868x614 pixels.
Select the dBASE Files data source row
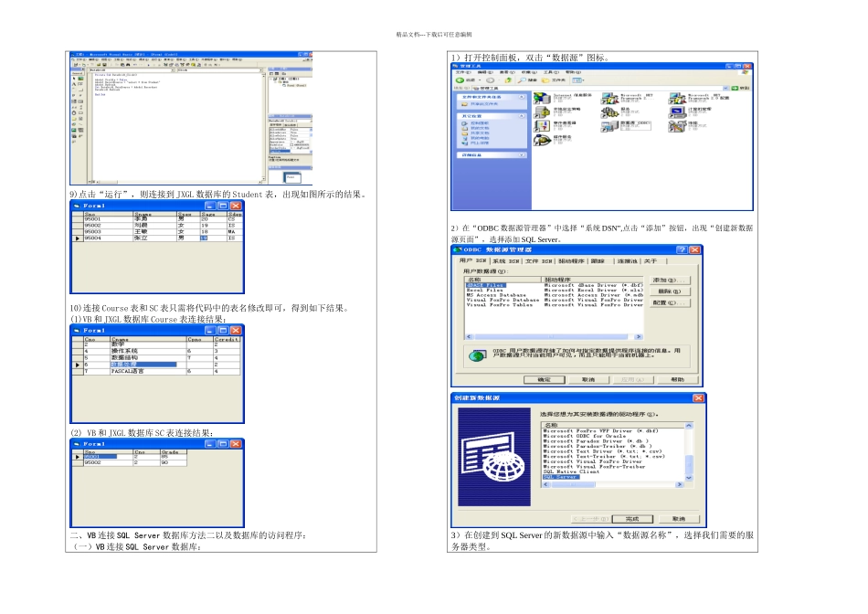click(x=555, y=285)
